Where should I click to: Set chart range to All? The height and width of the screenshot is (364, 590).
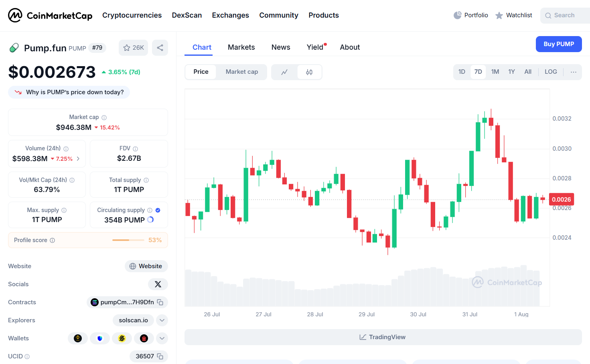(x=528, y=72)
